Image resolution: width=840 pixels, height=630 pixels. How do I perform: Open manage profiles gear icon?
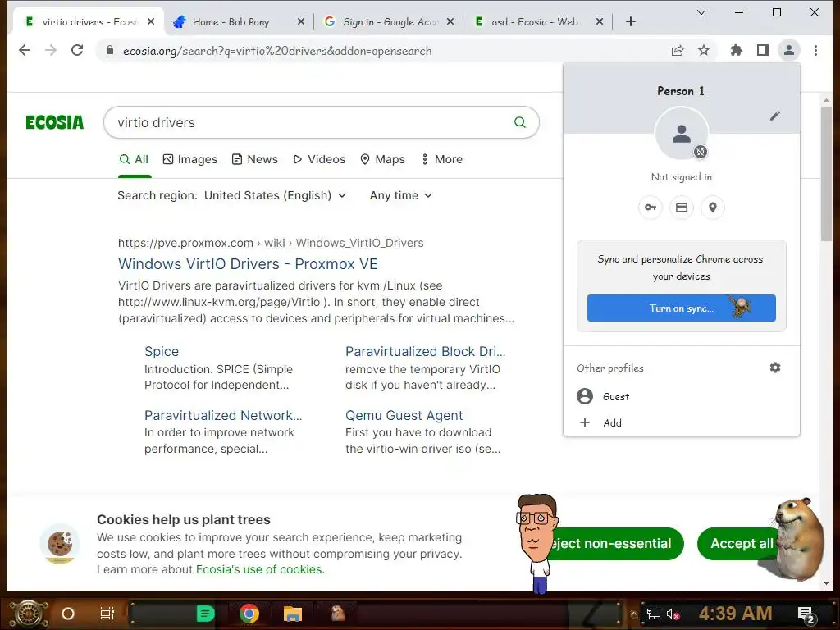pos(775,367)
